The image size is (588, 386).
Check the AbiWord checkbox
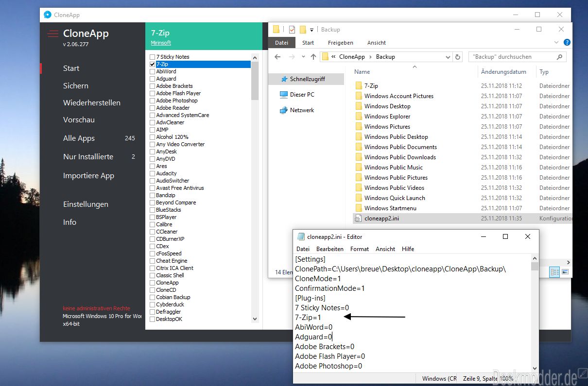point(153,71)
